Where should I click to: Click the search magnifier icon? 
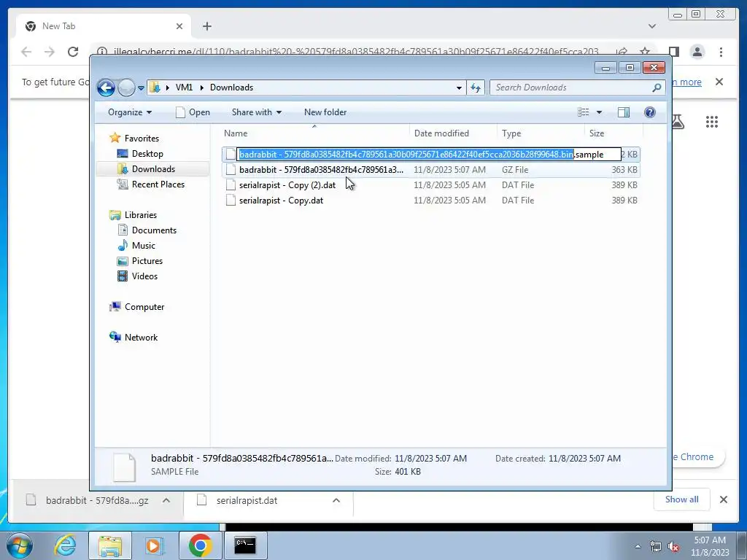pos(657,87)
